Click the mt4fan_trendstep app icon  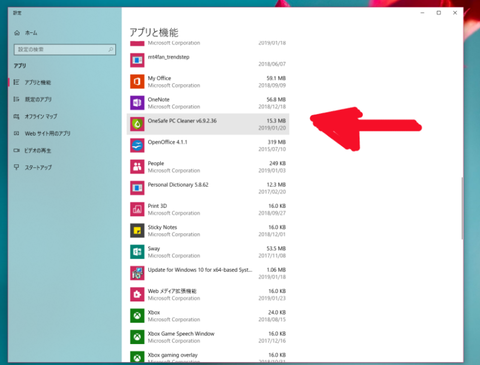[x=137, y=60]
